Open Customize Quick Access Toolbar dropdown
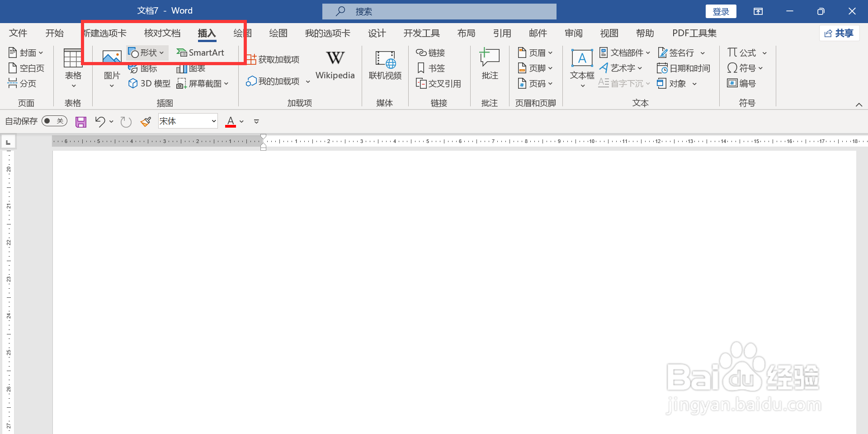This screenshot has height=434, width=868. click(256, 122)
